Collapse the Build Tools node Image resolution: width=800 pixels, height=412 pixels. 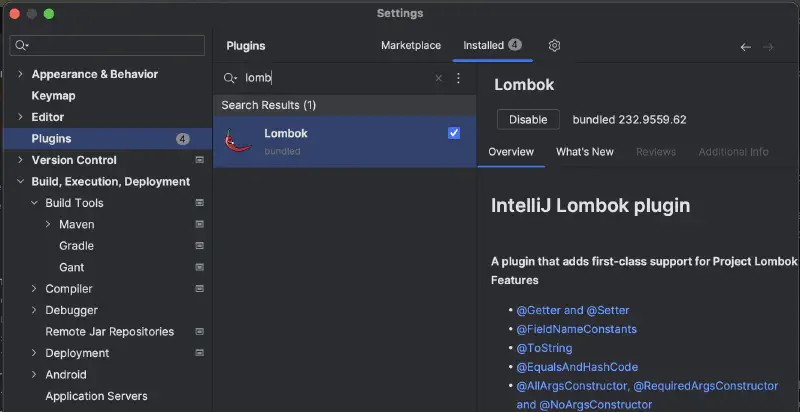(34, 202)
